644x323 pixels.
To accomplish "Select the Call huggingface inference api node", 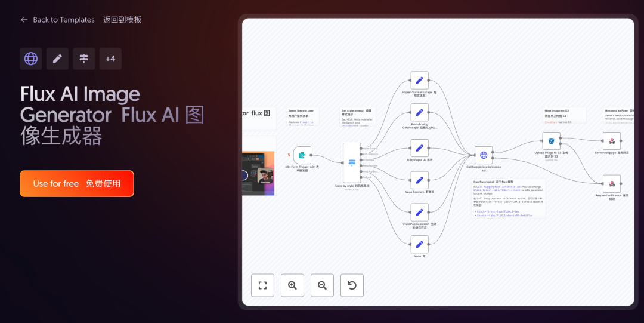I will [x=484, y=155].
